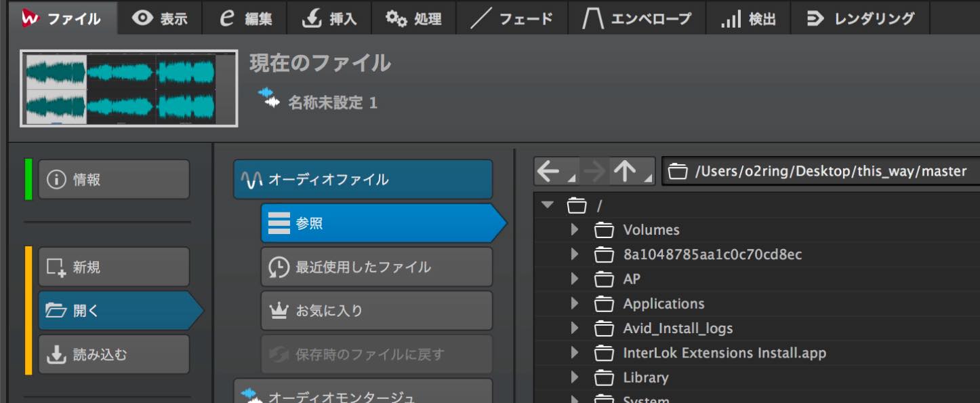Select the 開く button

click(121, 311)
